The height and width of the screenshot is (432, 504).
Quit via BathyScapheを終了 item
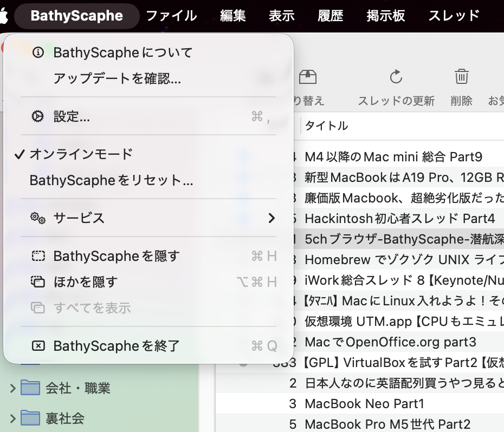click(x=117, y=346)
